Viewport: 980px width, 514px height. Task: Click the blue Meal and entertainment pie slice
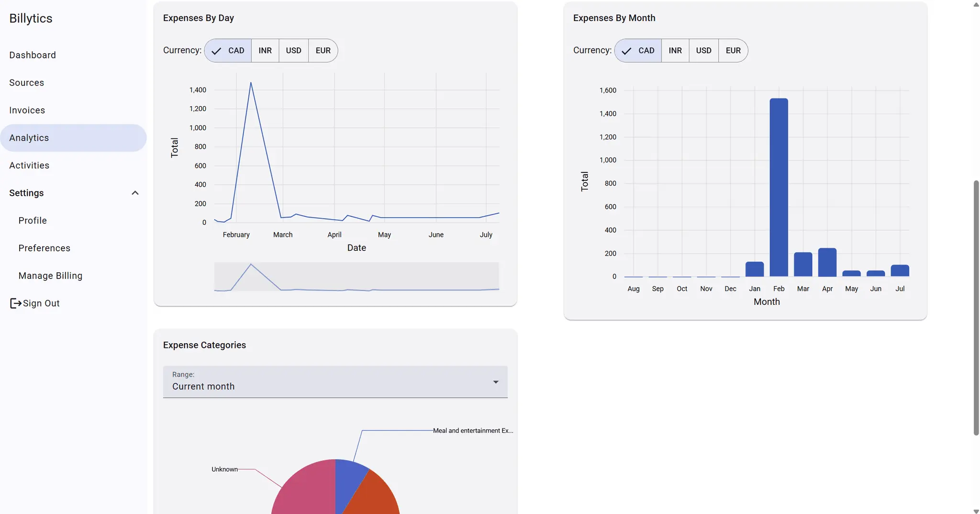[x=345, y=481]
